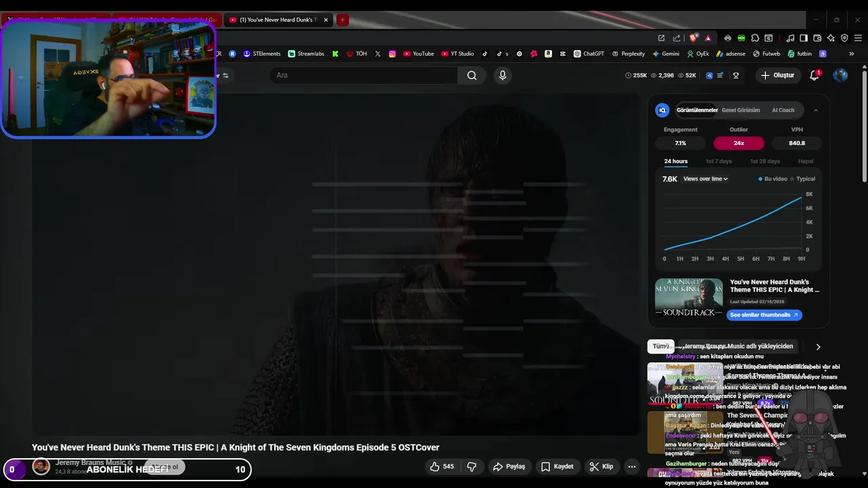This screenshot has height=488, width=868.
Task: Switch to the You've Never Heard Dunk's tab
Action: tap(278, 20)
